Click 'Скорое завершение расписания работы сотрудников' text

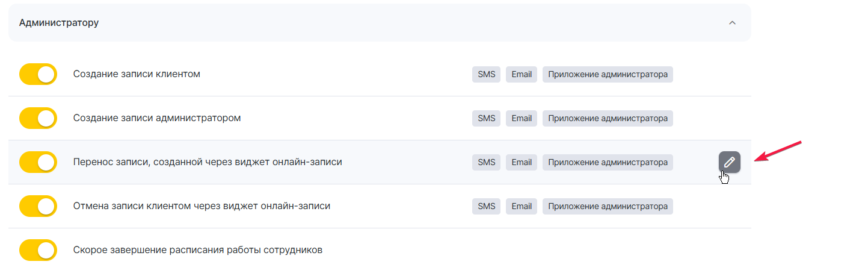198,250
